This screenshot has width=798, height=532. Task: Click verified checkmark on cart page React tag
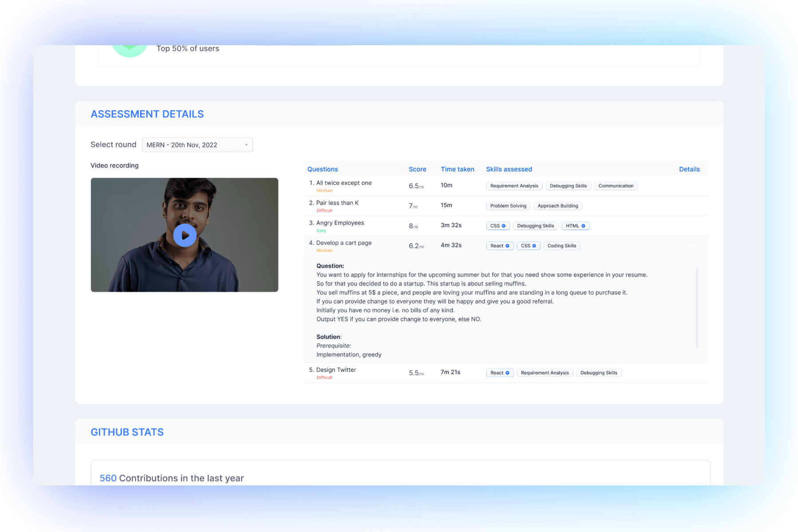click(508, 246)
